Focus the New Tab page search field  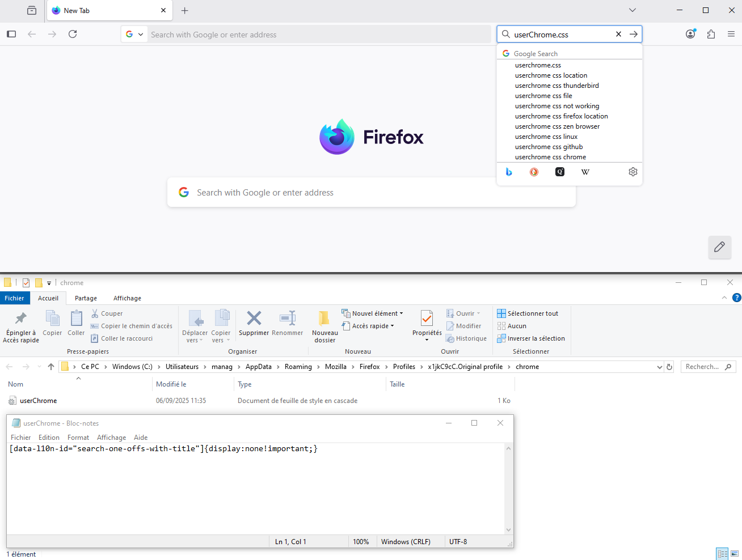click(x=372, y=192)
